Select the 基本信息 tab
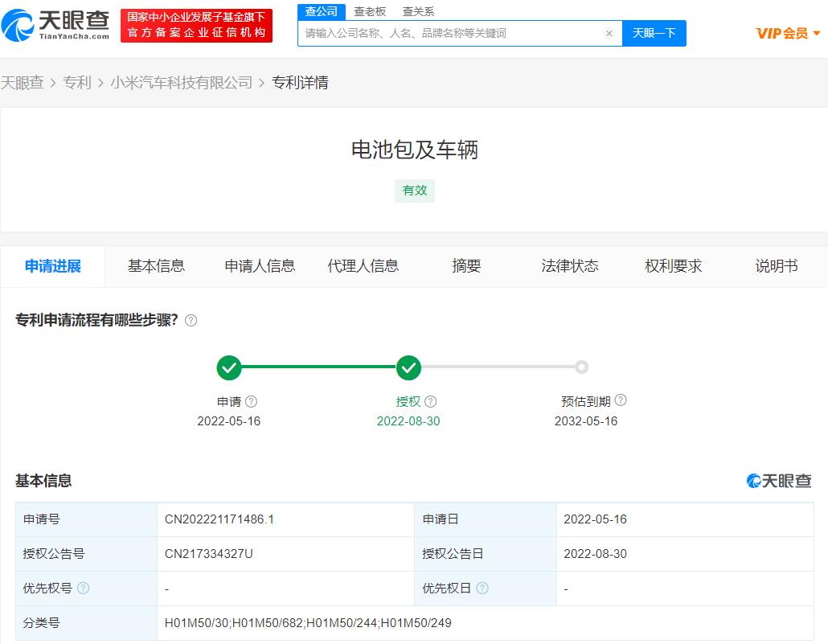 click(x=156, y=266)
